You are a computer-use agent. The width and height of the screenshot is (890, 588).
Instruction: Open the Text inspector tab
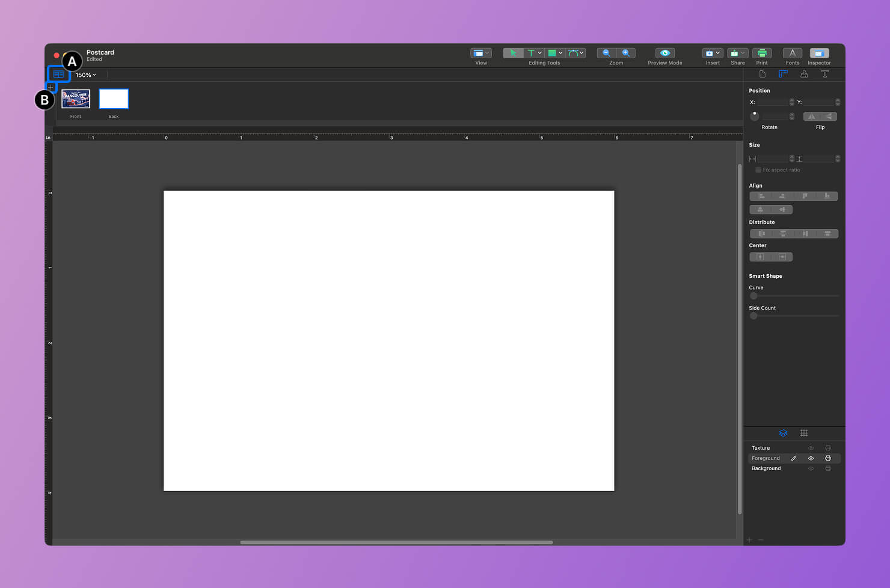tap(825, 74)
